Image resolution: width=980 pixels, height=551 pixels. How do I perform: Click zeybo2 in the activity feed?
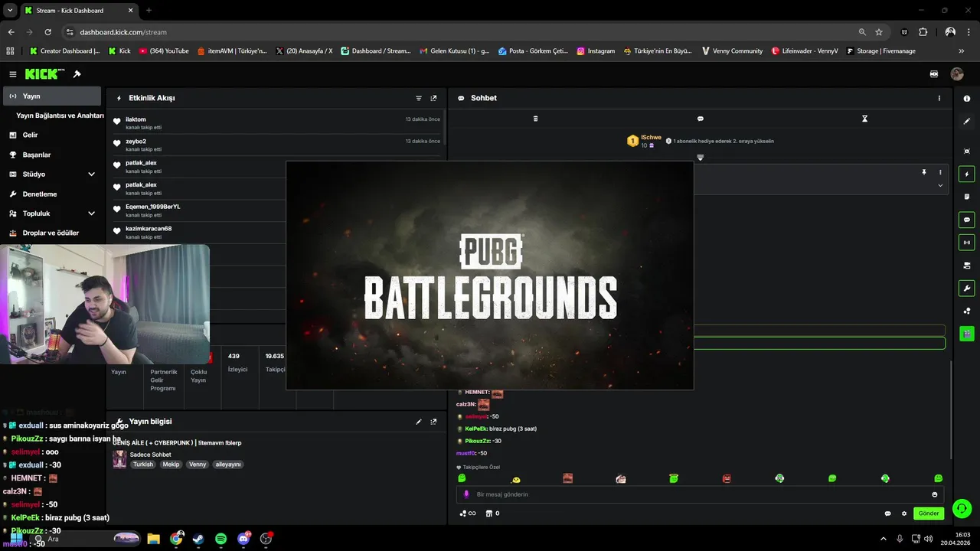tap(136, 142)
